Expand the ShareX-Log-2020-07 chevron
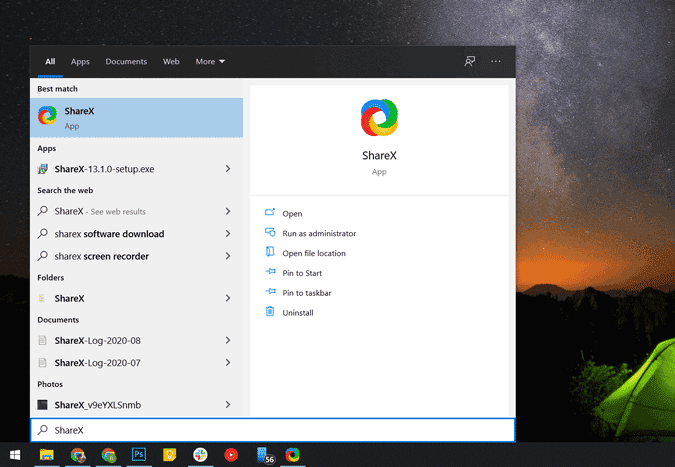The height and width of the screenshot is (467, 675). 228,362
